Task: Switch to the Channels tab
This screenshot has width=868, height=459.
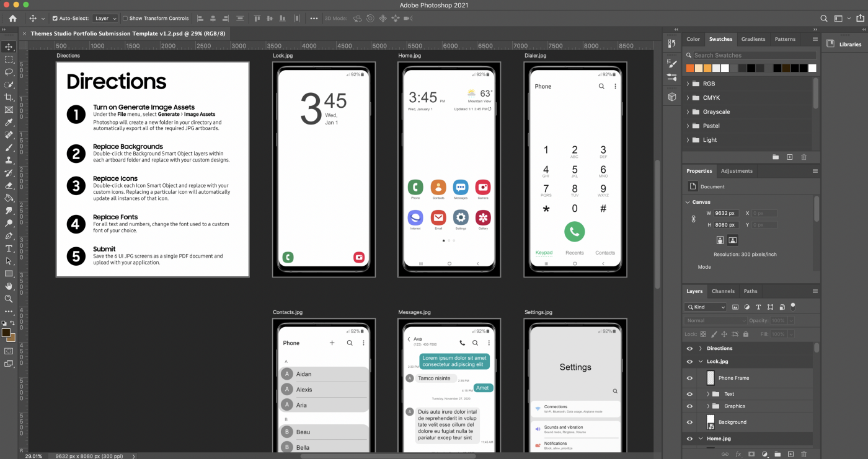Action: [723, 291]
